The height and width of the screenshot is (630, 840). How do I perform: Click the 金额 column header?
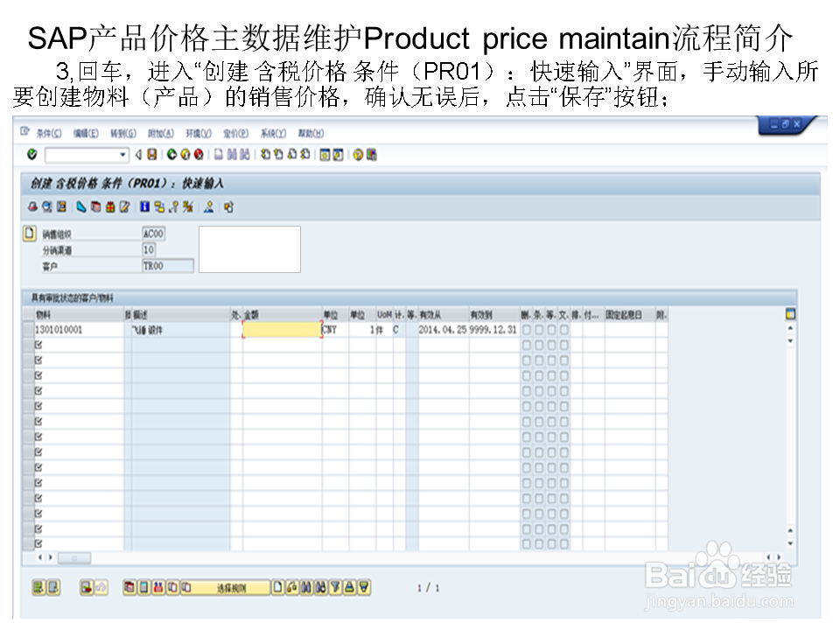tap(283, 315)
